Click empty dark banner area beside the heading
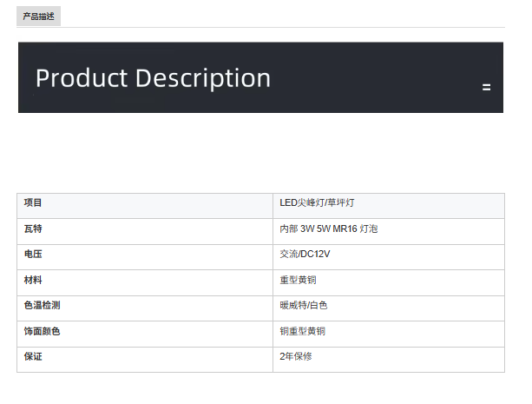This screenshot has width=532, height=404. [x=382, y=78]
